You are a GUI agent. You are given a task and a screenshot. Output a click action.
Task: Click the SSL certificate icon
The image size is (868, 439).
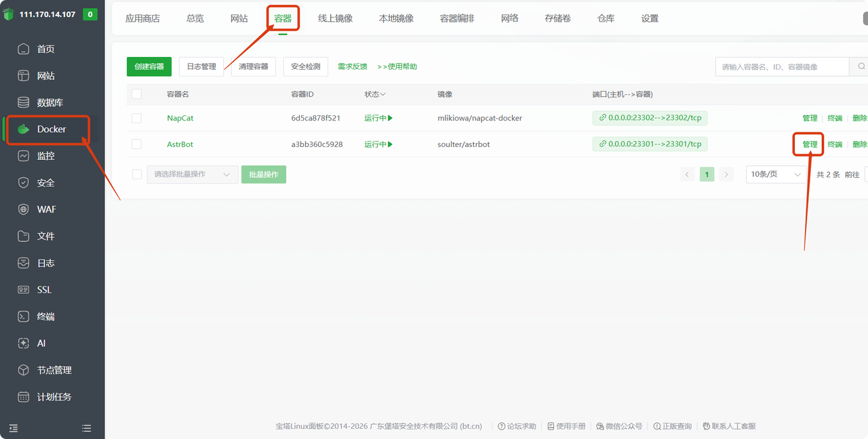24,289
